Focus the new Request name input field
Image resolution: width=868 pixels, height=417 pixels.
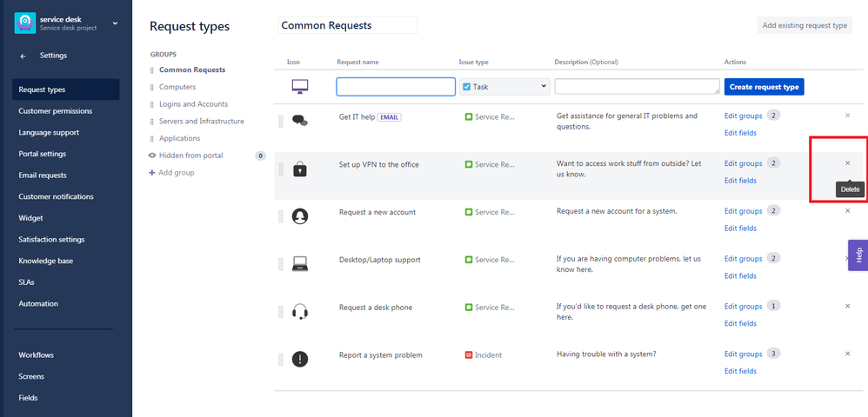click(x=396, y=87)
